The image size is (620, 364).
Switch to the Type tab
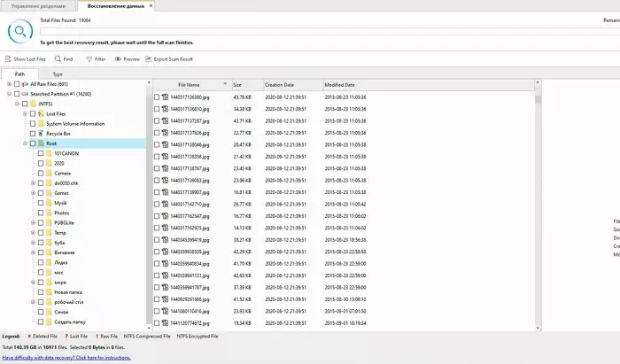click(x=58, y=74)
